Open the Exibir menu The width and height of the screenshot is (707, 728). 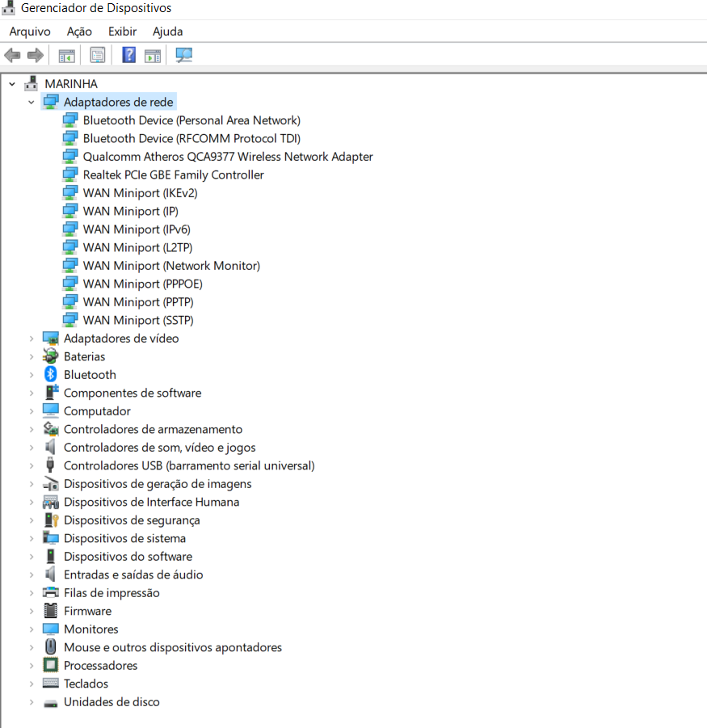pos(123,31)
